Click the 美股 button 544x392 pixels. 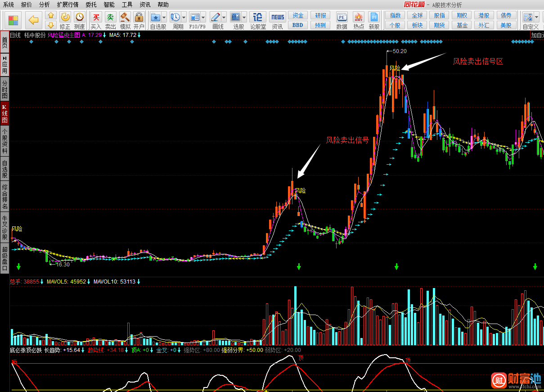pyautogui.click(x=506, y=25)
